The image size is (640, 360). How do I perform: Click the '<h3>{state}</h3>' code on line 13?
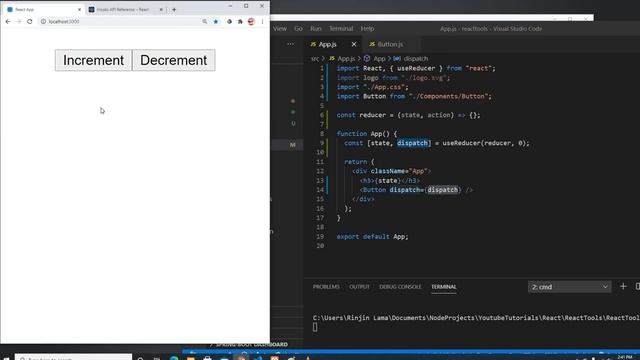coord(390,181)
